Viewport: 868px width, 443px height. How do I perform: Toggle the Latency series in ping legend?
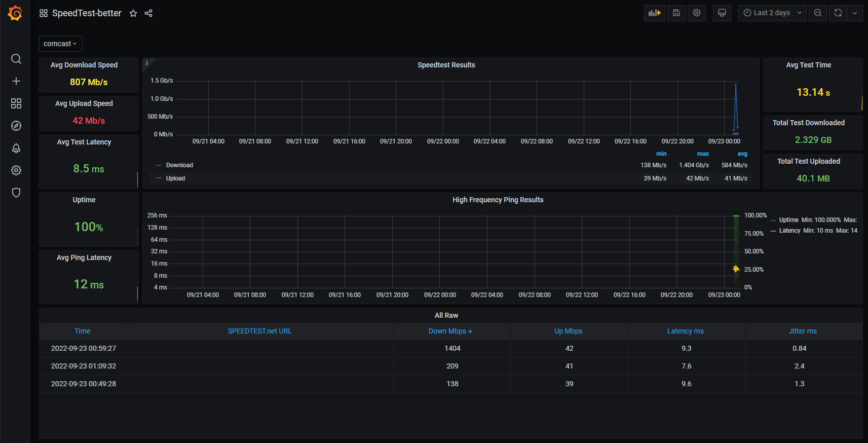tap(789, 231)
